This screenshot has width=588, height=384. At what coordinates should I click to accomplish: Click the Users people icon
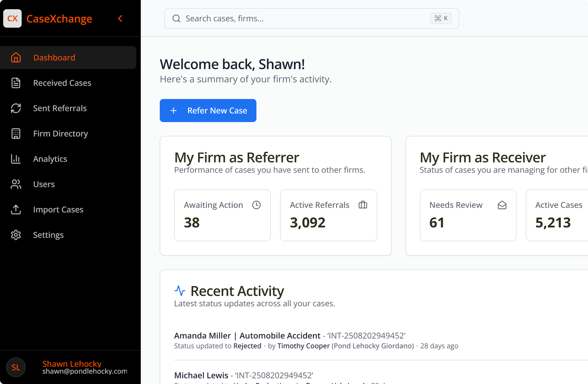(16, 184)
